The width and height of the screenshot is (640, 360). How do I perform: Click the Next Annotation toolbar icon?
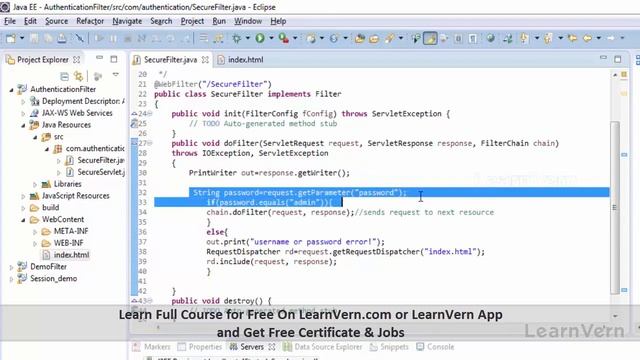tap(524, 38)
